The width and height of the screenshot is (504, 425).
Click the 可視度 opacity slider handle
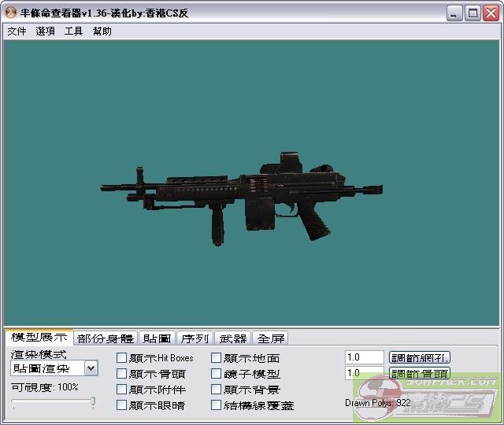(x=93, y=402)
